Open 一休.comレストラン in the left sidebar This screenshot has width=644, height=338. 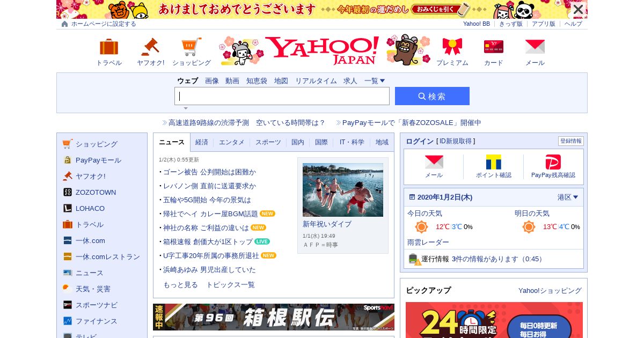tap(108, 256)
